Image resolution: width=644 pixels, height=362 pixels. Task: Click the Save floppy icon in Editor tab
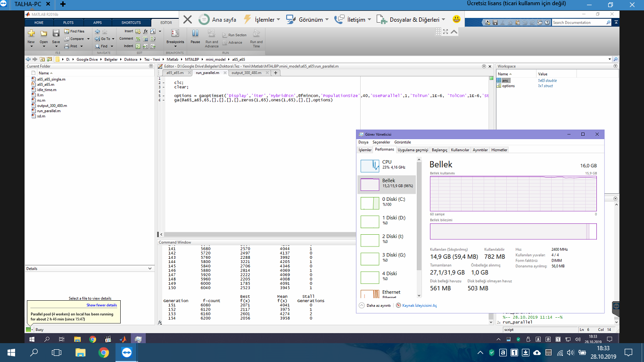point(56,33)
